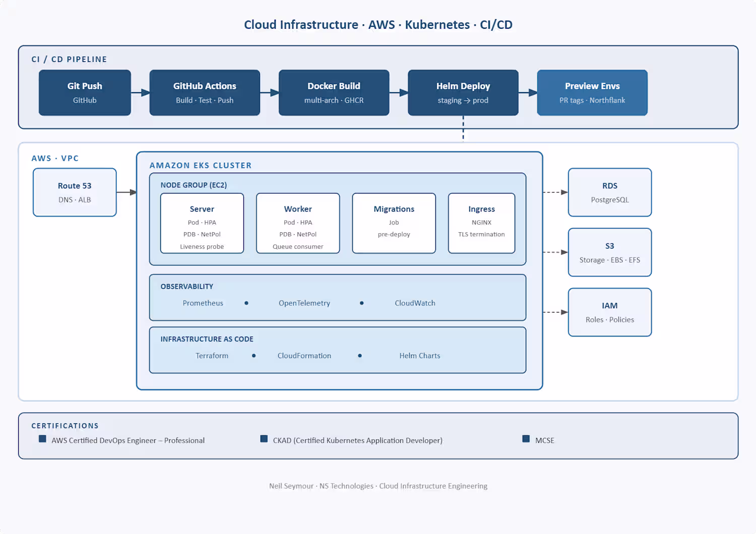
Task: Click the AWS · VPC heading
Action: (55, 158)
